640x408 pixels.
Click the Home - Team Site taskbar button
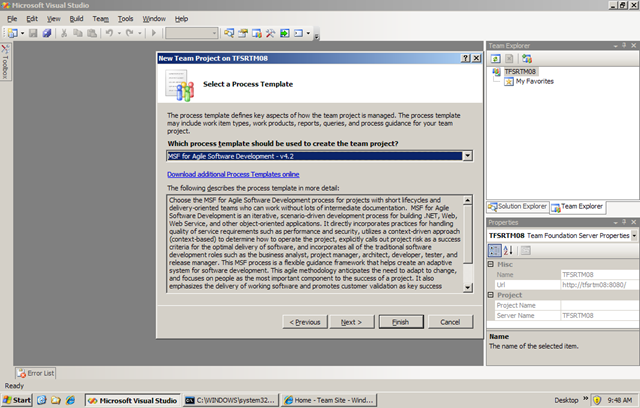click(x=329, y=400)
